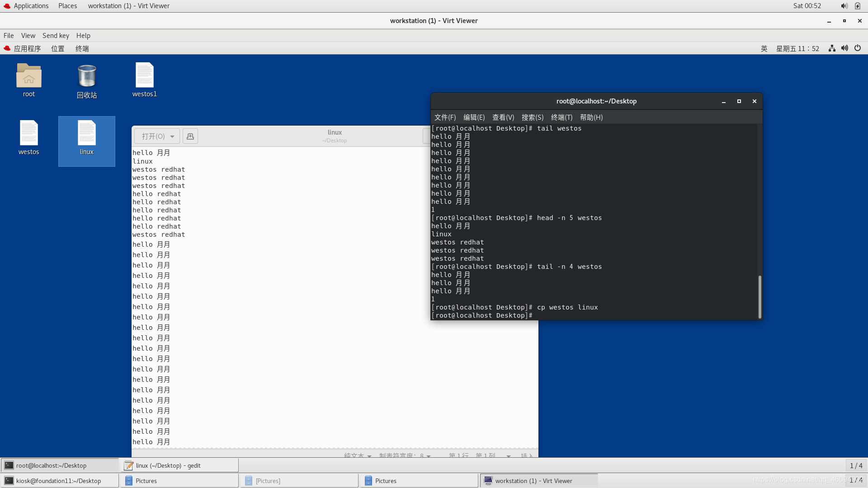Click the first line 'hello 月月' in gedit
This screenshot has width=868, height=488.
click(151, 153)
